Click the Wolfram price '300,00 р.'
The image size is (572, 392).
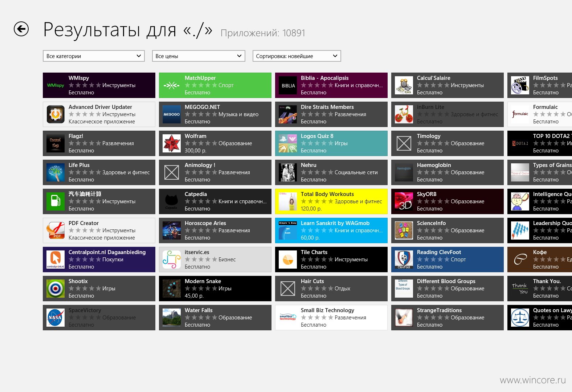(x=196, y=151)
